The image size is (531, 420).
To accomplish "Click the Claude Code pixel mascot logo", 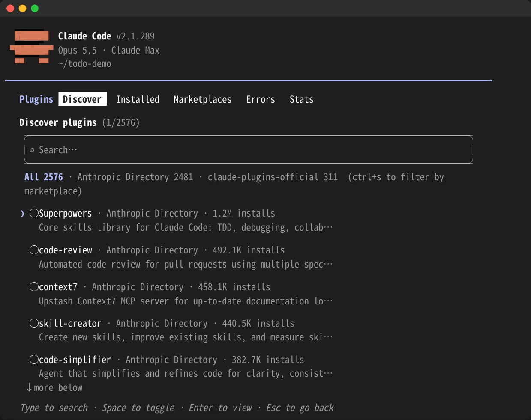I will pyautogui.click(x=32, y=46).
